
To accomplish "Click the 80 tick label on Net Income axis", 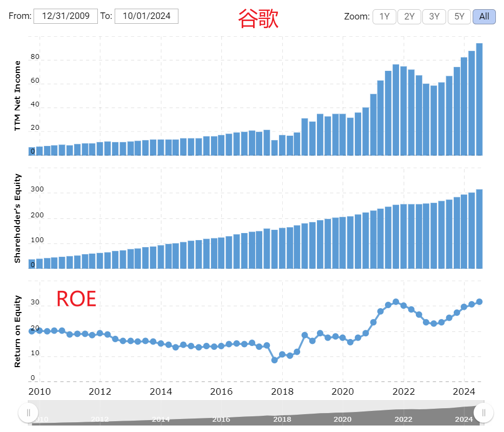I will [35, 57].
